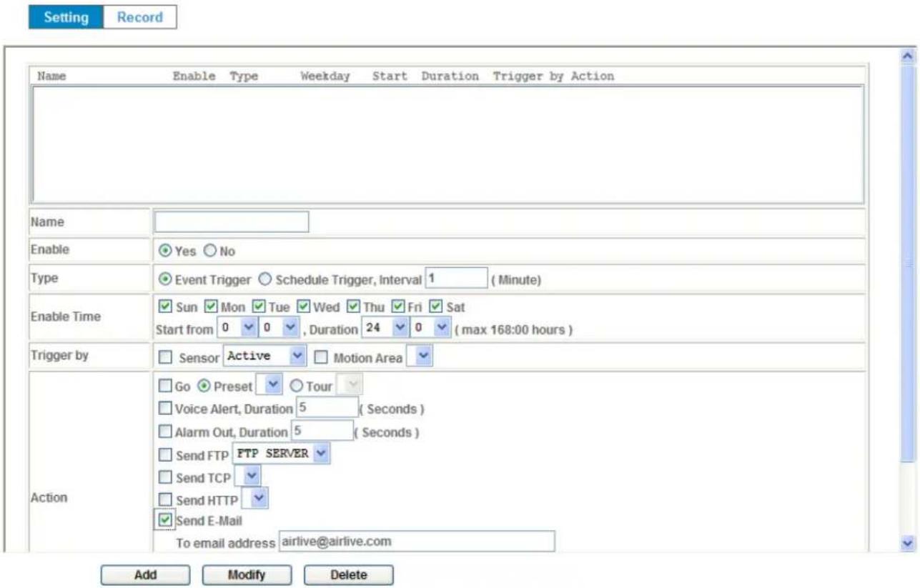Check the Go action checkbox
This screenshot has height=588, width=920.
164,386
